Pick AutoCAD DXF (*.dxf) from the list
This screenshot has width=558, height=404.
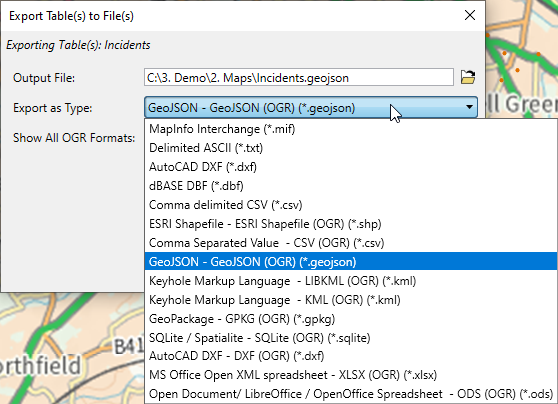[351, 167]
